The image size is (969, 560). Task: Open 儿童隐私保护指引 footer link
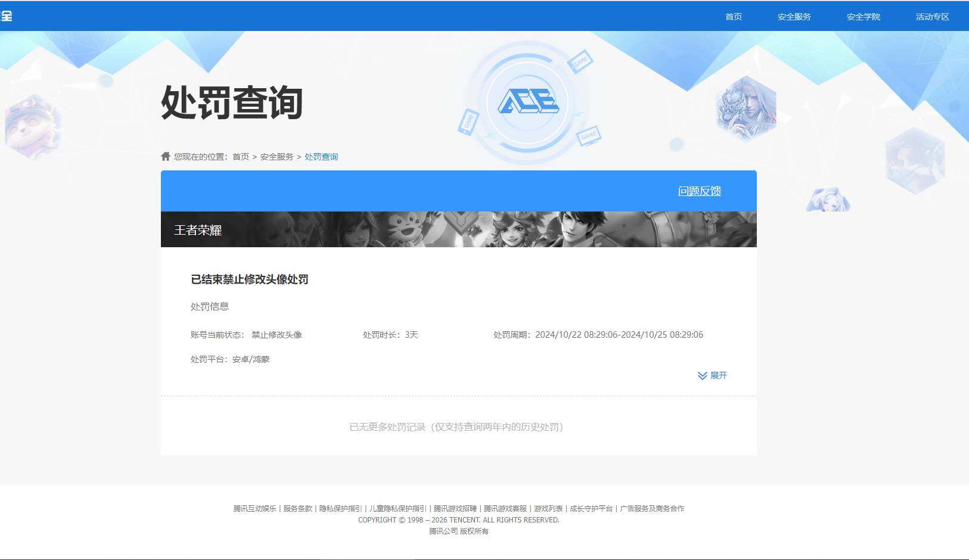398,509
